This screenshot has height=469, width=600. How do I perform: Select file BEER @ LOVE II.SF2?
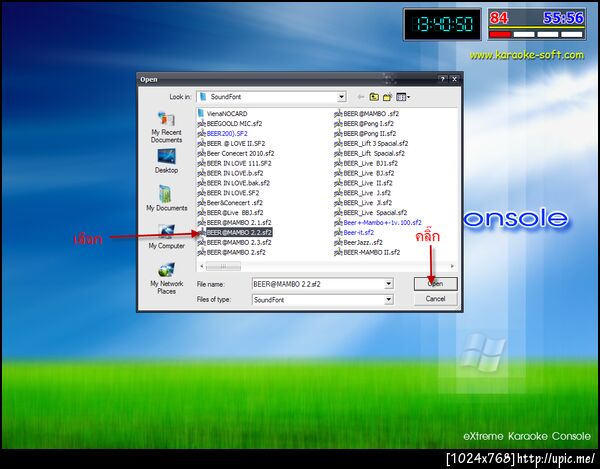(x=232, y=143)
